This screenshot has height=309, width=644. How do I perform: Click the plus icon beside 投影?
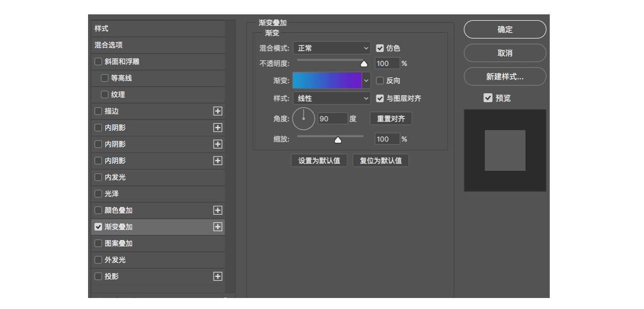tap(218, 276)
